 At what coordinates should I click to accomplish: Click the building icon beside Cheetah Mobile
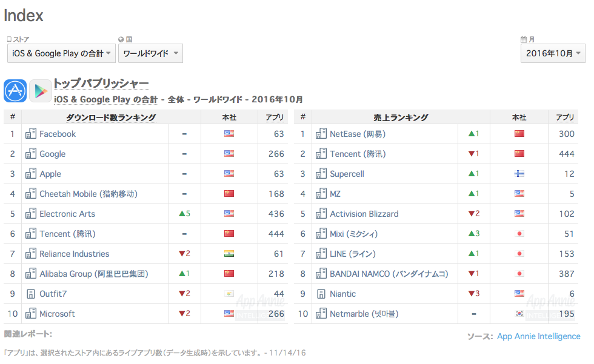pyautogui.click(x=31, y=194)
